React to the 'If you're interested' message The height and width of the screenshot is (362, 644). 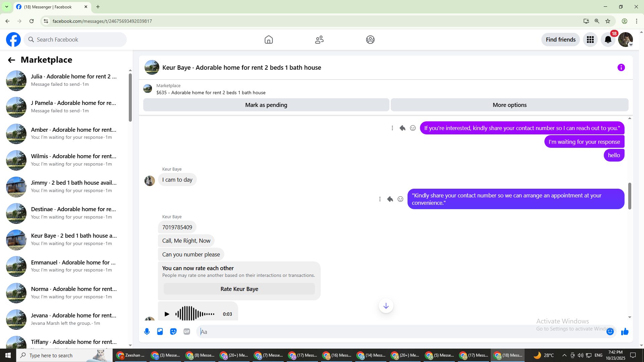pos(413,128)
